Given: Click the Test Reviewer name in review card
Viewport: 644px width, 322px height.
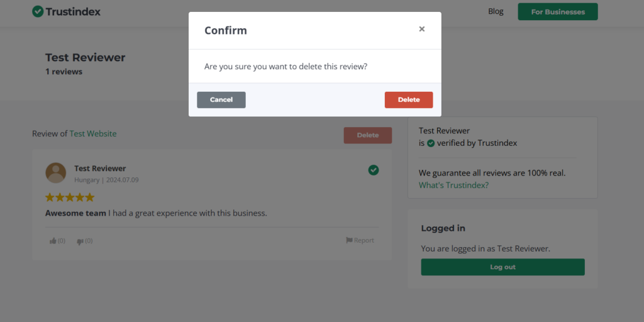Looking at the screenshot, I should (x=100, y=169).
